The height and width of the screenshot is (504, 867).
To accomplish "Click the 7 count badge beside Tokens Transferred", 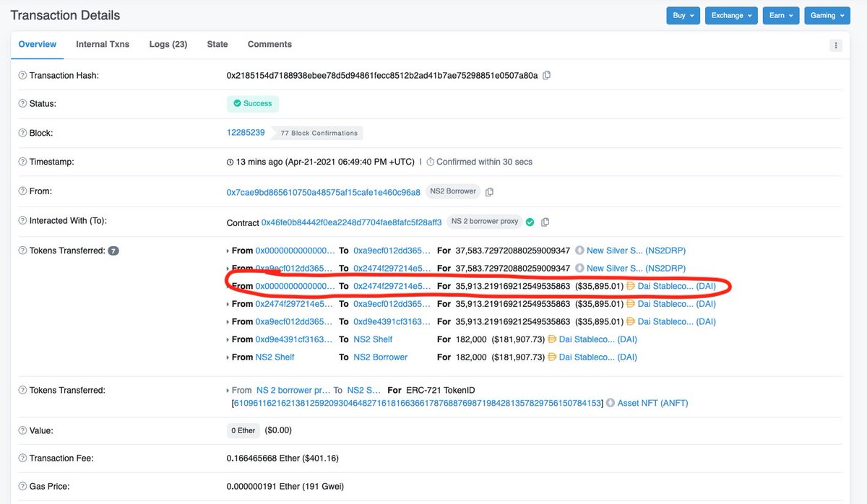I will (113, 251).
